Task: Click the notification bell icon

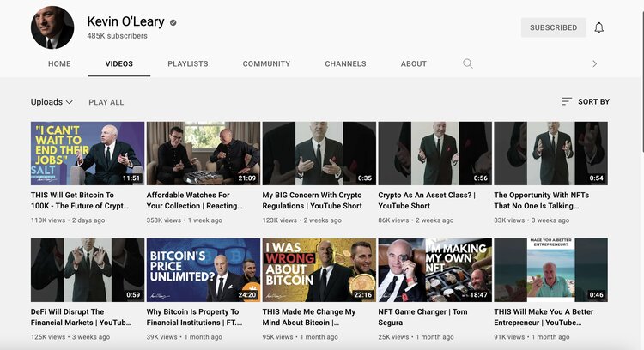Action: coord(598,27)
